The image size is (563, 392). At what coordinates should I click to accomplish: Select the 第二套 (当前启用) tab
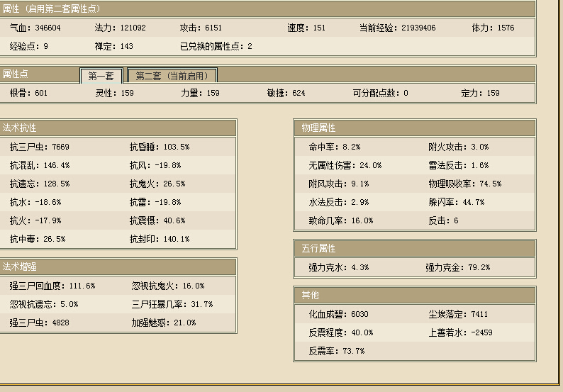(172, 76)
